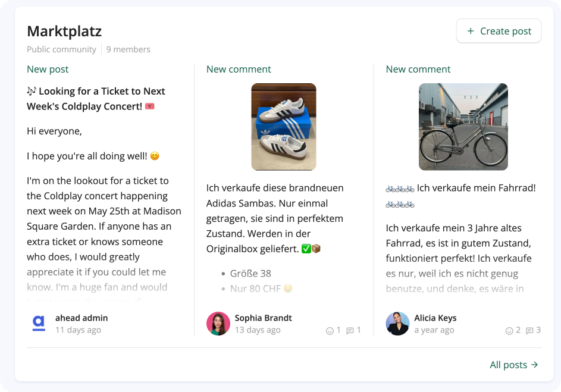The width and height of the screenshot is (561, 392).
Task: Click the reaction smiley on Alicia Keys' post
Action: tap(509, 331)
